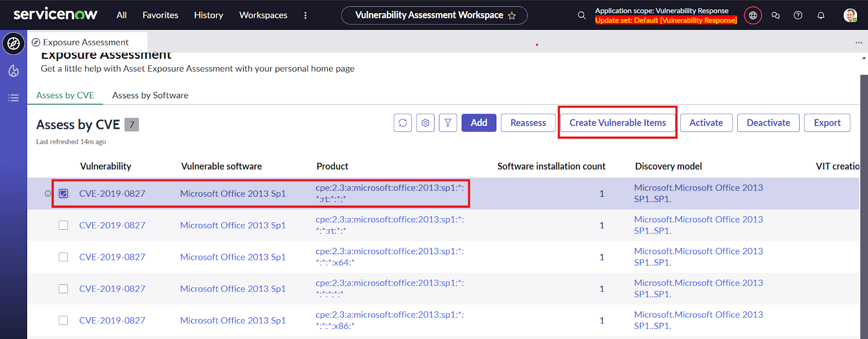
Task: Open the Vulnerability Assessment Workspace title pill
Action: [434, 15]
